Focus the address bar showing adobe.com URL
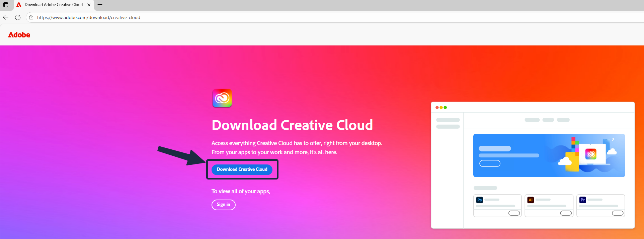Image resolution: width=644 pixels, height=239 pixels. (x=335, y=17)
